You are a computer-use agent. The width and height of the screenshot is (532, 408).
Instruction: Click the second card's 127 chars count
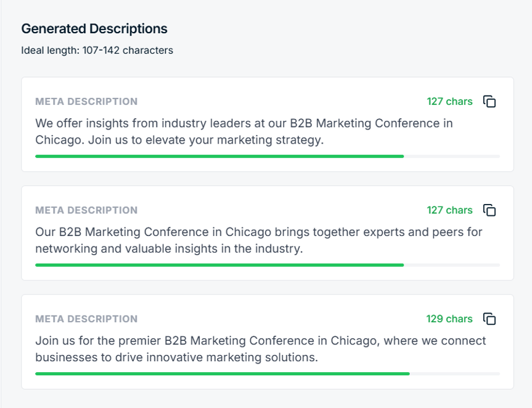point(449,210)
